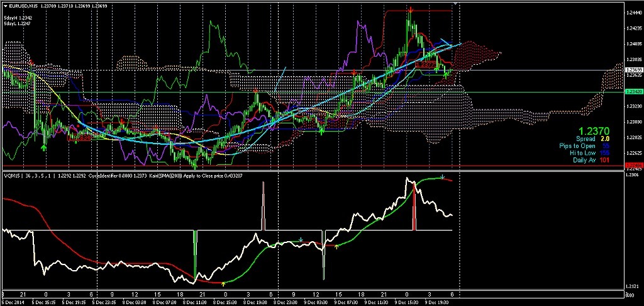Select the 5dayL 1.2247 label
Image resolution: width=644 pixels, height=306 pixels.
click(x=18, y=24)
